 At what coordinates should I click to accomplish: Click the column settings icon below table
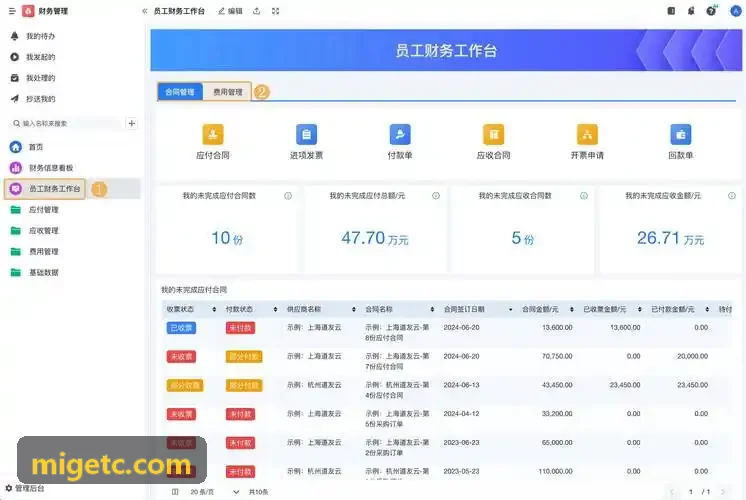[175, 492]
